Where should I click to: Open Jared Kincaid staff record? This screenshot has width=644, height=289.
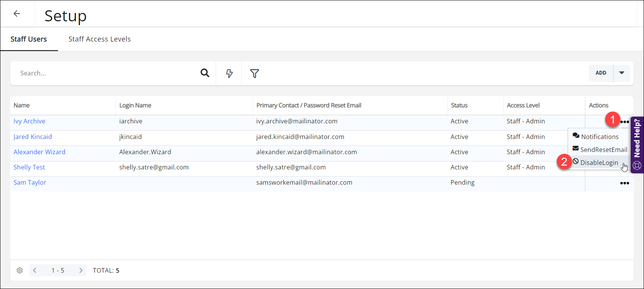(33, 137)
